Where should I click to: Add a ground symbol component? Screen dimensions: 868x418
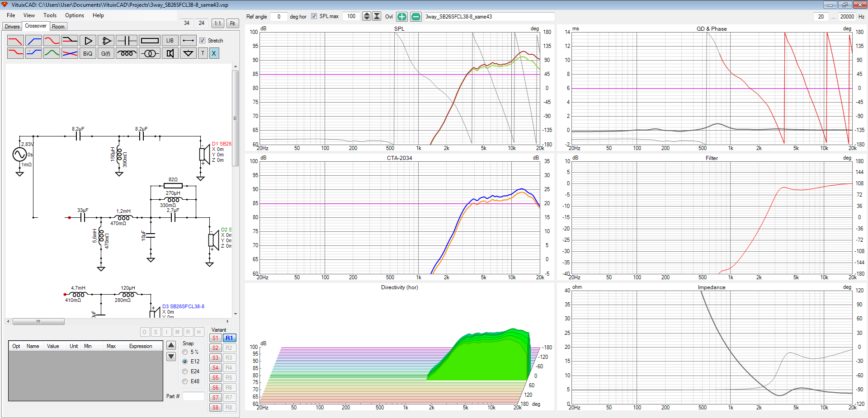click(x=188, y=53)
